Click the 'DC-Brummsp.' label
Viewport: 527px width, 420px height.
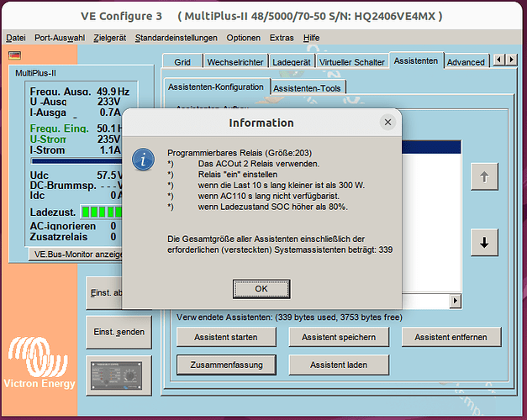pos(63,186)
